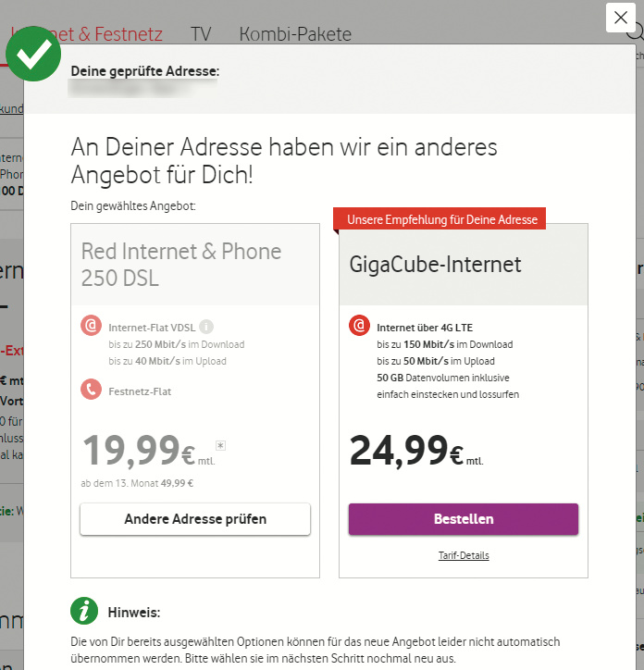The image size is (644, 670).
Task: Open the Tarif-Details link
Action: point(464,555)
